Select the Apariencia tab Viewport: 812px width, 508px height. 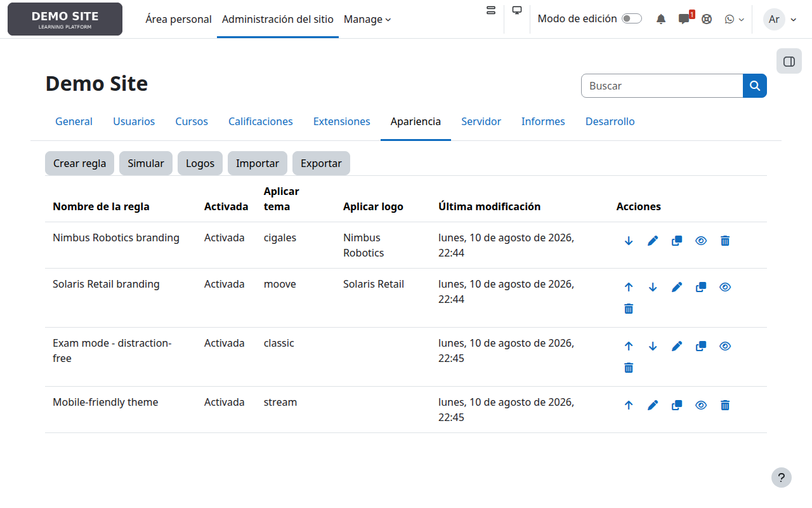click(416, 121)
